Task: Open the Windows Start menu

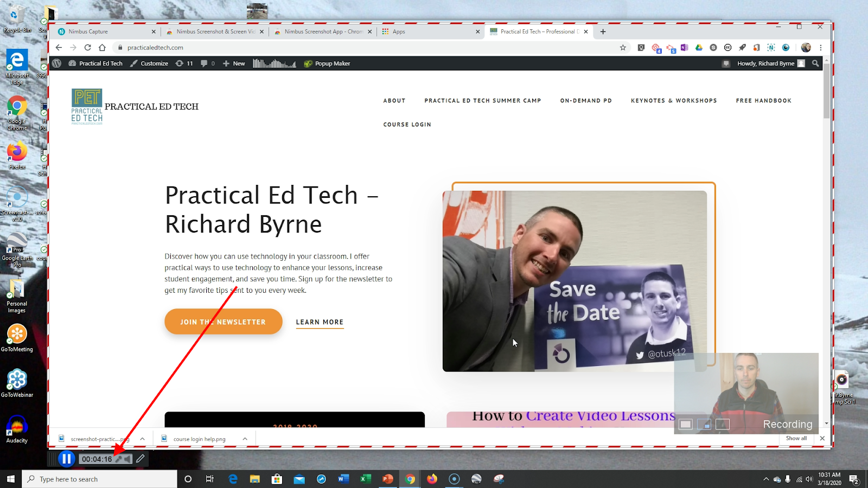Action: tap(10, 479)
